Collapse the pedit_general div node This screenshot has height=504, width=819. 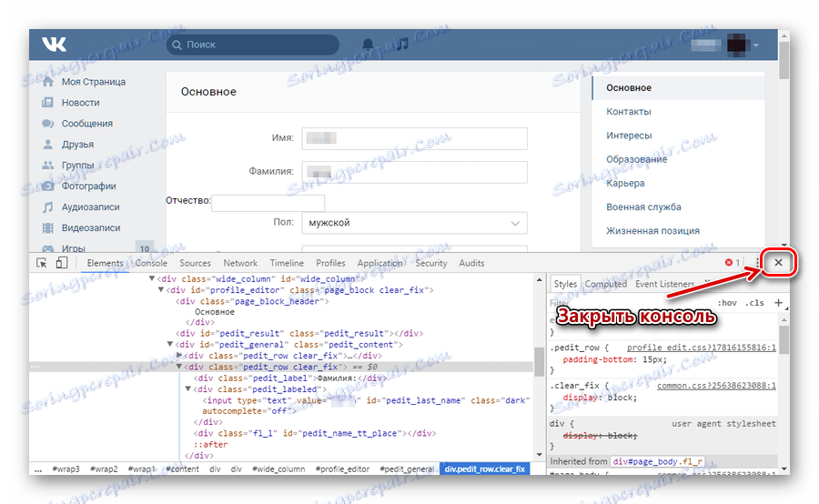pos(170,344)
